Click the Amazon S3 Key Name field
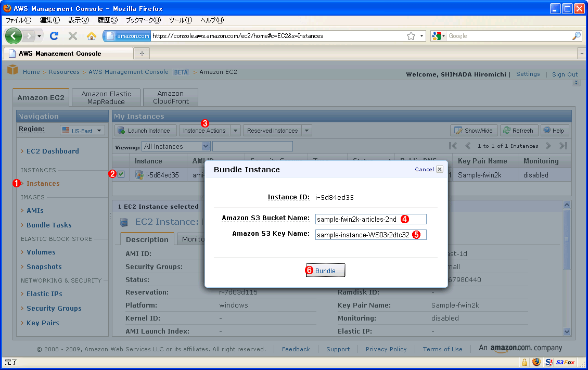 pyautogui.click(x=370, y=235)
